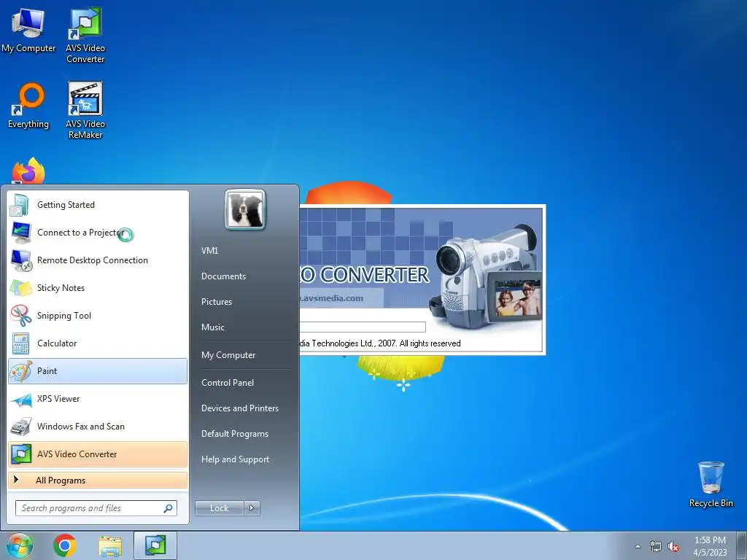Click the camcorder image on splash screen
This screenshot has height=560, width=747.
(x=486, y=278)
